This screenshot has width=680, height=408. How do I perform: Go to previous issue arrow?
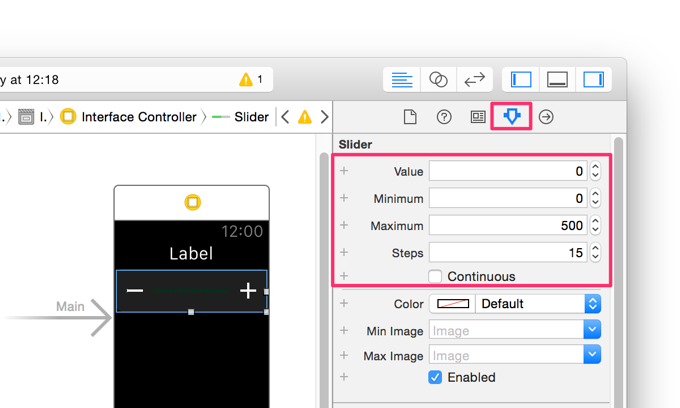285,117
